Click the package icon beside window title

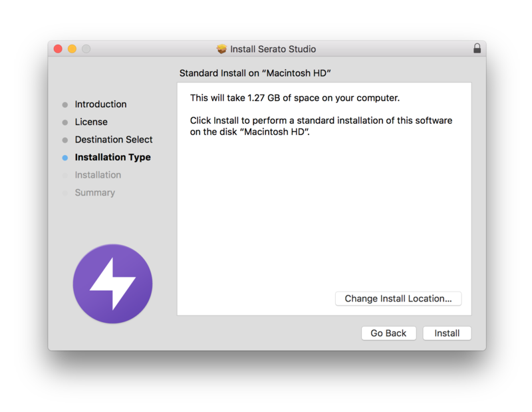221,49
